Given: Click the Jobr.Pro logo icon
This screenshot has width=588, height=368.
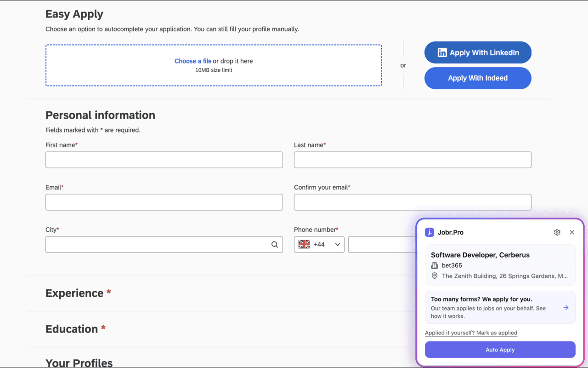Looking at the screenshot, I should [430, 232].
